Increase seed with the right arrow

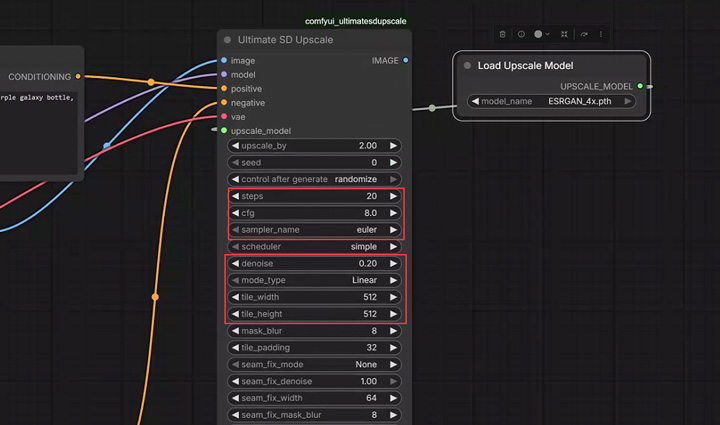[x=394, y=162]
